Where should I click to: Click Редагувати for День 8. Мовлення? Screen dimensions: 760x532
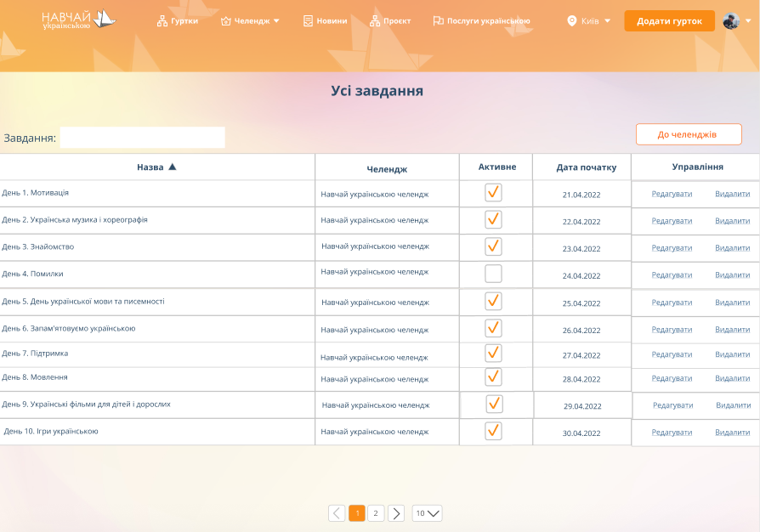coord(672,378)
